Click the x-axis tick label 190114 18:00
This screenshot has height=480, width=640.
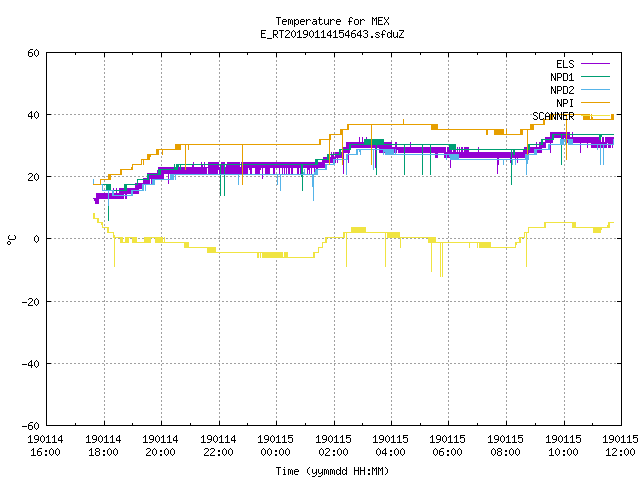103,446
